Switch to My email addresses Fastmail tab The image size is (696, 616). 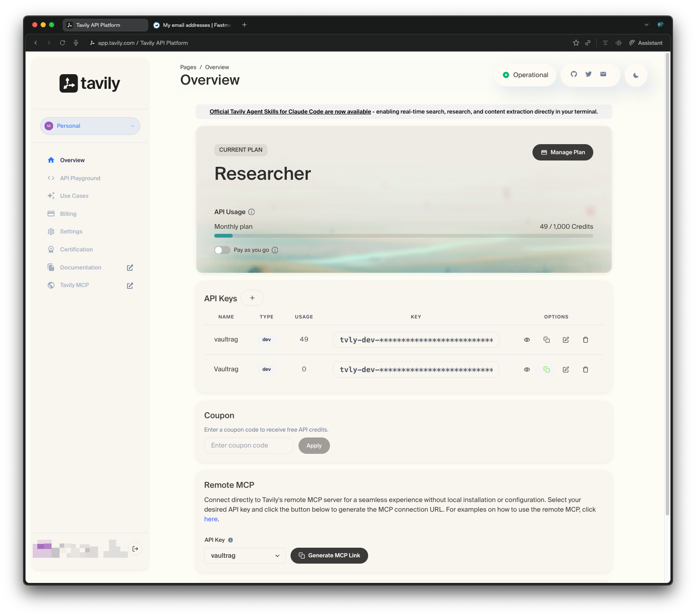point(192,25)
